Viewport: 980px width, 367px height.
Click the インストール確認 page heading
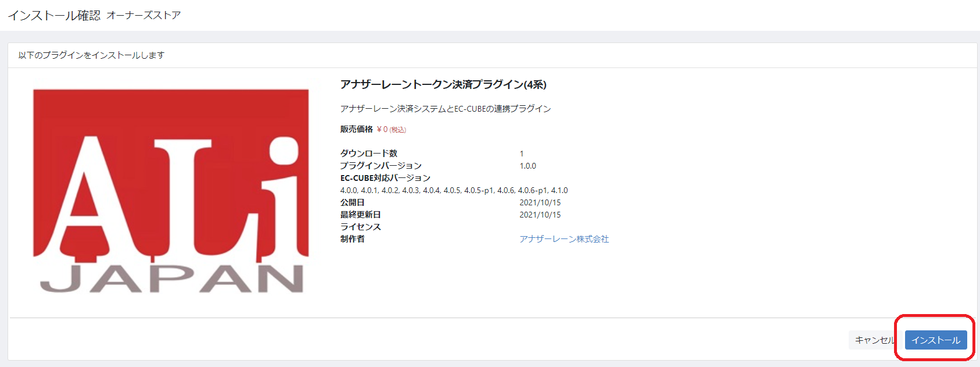tap(54, 15)
